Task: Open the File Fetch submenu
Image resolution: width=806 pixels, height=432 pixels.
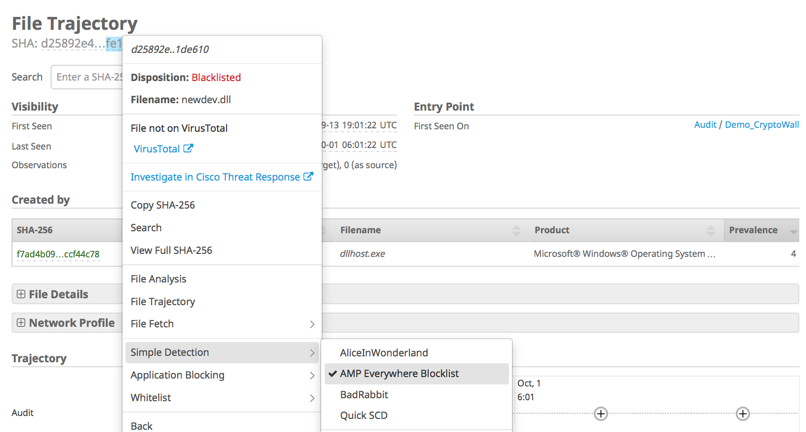Action: click(x=221, y=324)
